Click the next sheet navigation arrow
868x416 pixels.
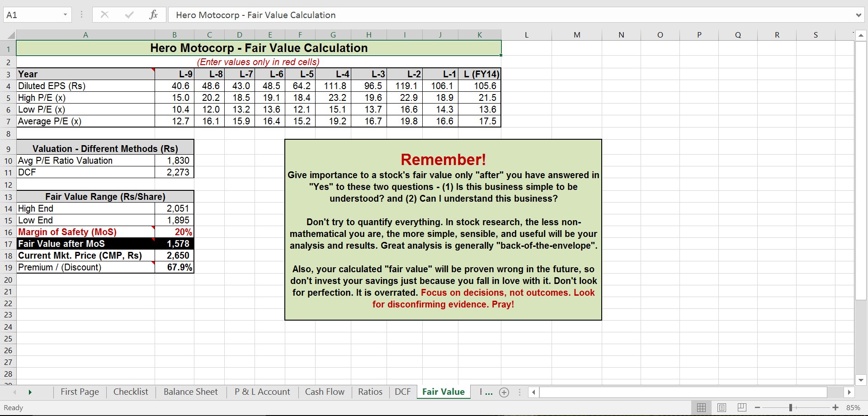pyautogui.click(x=30, y=392)
